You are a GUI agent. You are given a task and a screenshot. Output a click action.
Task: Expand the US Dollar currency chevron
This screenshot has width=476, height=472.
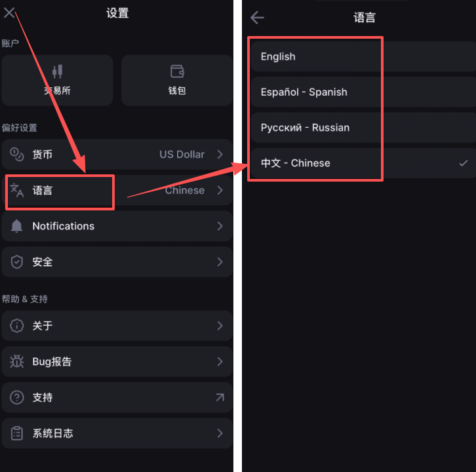tap(220, 154)
